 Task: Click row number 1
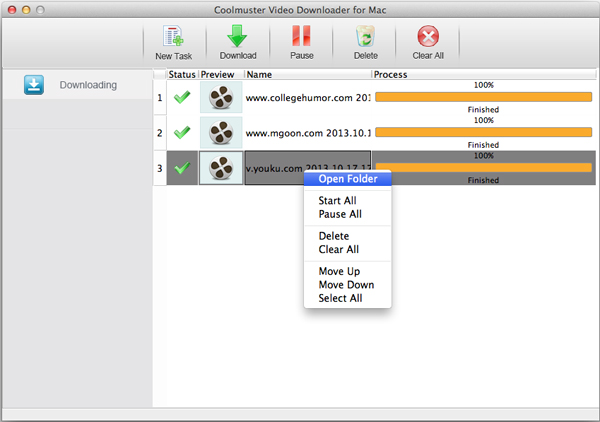pyautogui.click(x=160, y=98)
